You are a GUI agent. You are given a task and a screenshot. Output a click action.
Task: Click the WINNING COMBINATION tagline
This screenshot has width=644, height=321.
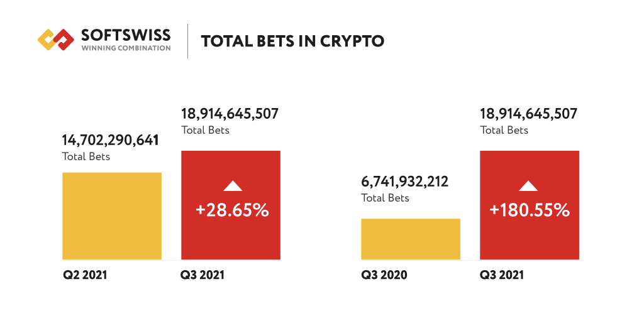pyautogui.click(x=126, y=48)
